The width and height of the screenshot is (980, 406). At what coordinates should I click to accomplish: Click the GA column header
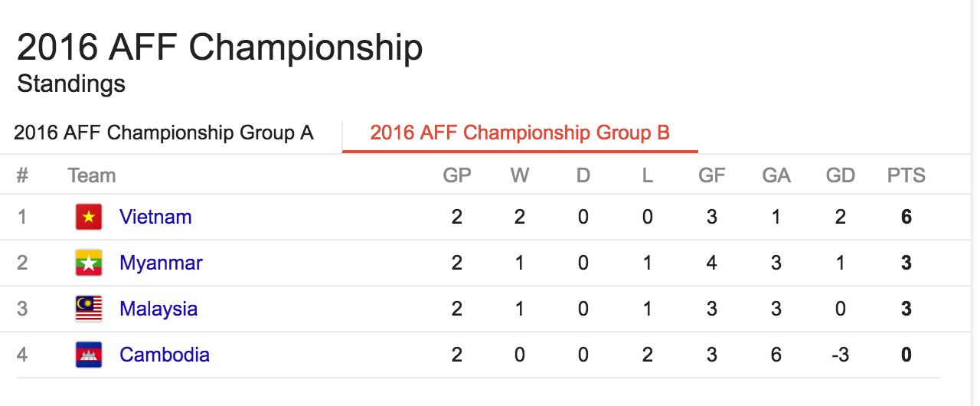tap(776, 175)
